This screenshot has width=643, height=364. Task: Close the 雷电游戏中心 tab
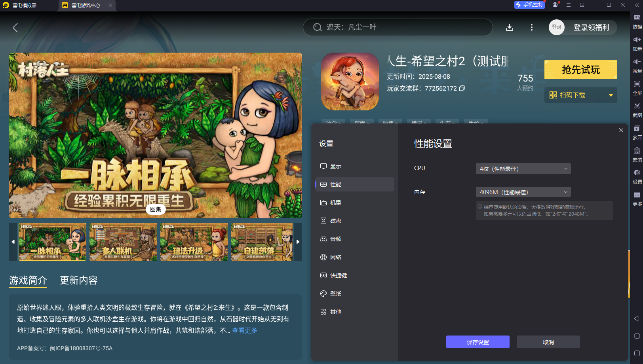(110, 5)
